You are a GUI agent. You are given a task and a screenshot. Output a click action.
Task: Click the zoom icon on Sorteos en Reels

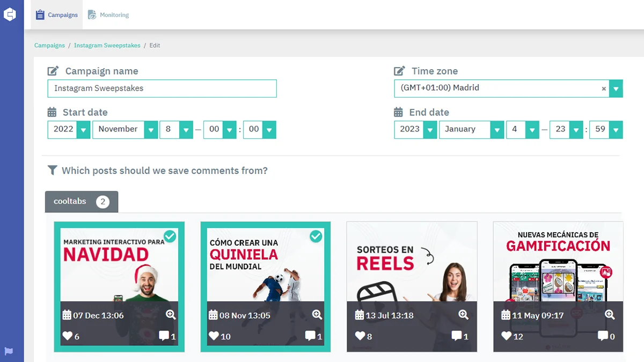tap(463, 315)
